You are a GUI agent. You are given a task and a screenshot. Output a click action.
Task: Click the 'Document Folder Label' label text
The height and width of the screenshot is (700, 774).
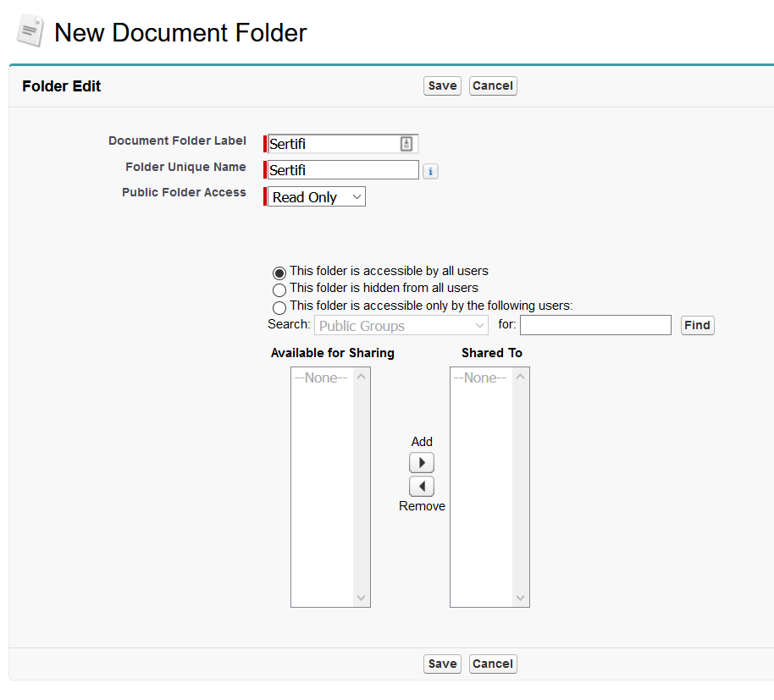177,141
